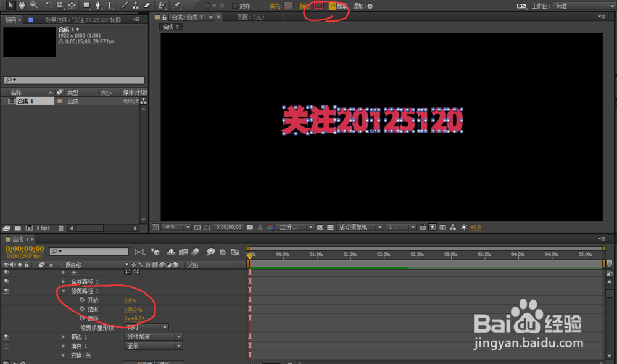Select the Type text tool
This screenshot has height=364, width=617.
click(110, 6)
